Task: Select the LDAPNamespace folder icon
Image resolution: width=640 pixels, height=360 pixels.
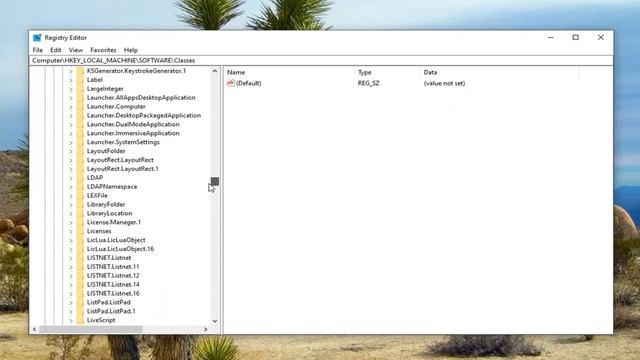Action: pos(80,187)
